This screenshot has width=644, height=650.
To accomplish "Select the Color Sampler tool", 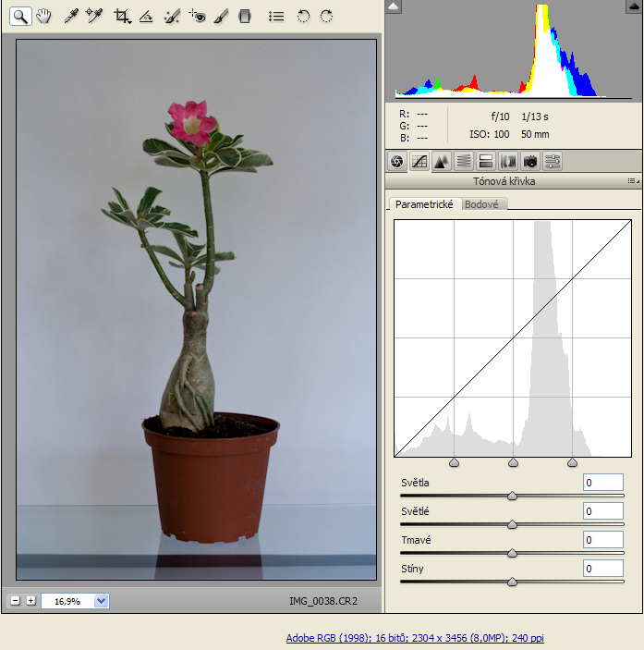I will tap(94, 17).
